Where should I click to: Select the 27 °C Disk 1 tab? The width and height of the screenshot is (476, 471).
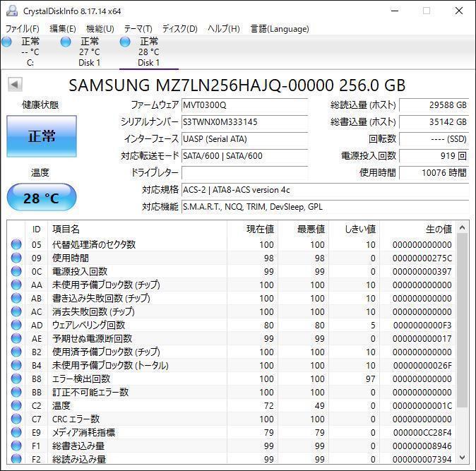pos(89,52)
